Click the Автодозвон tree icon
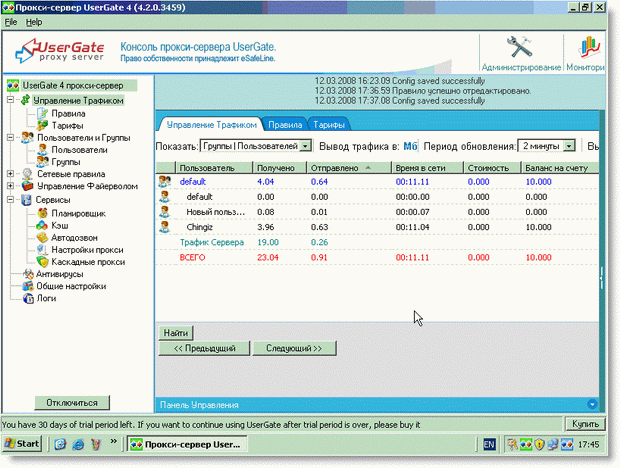 42,238
